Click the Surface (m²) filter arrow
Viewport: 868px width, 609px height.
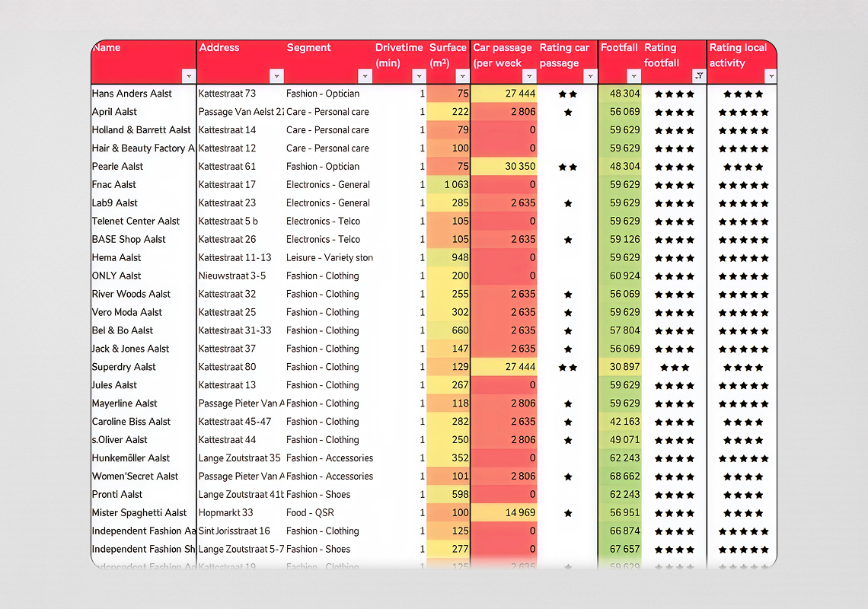pyautogui.click(x=462, y=76)
